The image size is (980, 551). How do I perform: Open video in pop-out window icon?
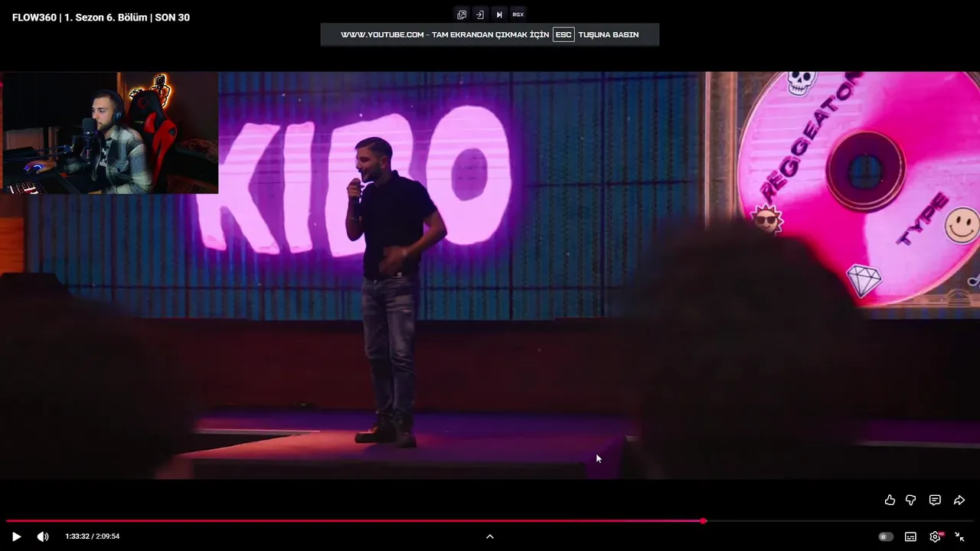(462, 15)
